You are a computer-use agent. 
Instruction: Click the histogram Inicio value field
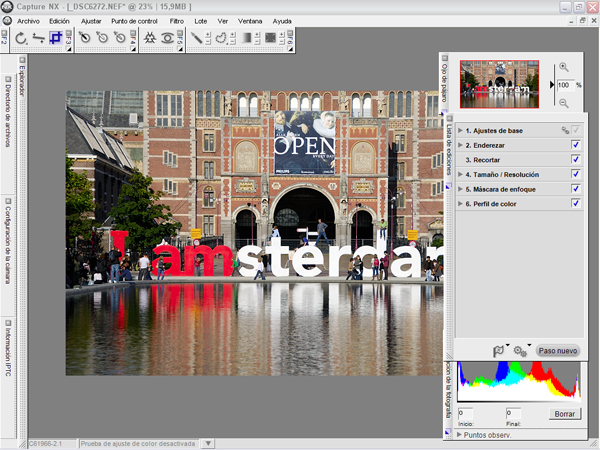465,414
